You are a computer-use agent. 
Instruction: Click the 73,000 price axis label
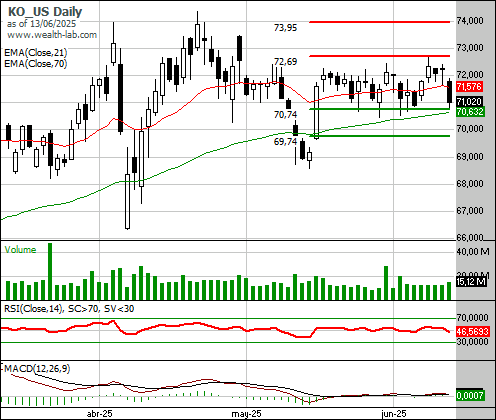click(x=470, y=48)
